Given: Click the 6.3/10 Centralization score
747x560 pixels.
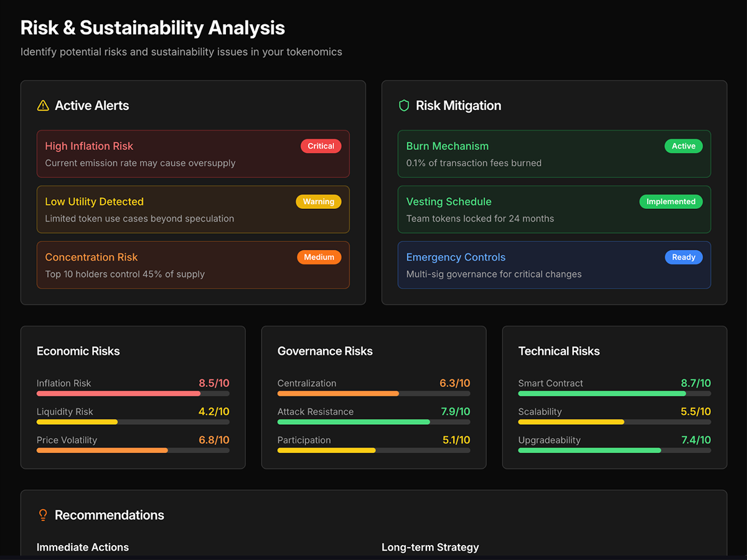Looking at the screenshot, I should coord(455,383).
